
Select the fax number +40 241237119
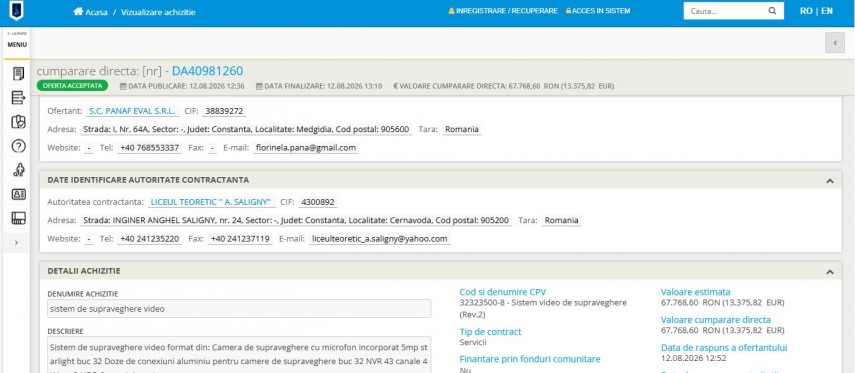point(240,239)
